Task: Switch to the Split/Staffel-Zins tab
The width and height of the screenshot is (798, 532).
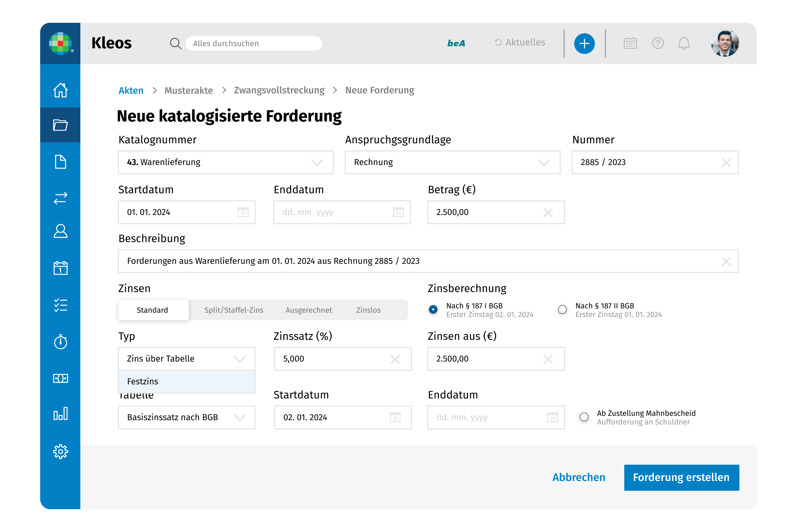Action: [234, 310]
